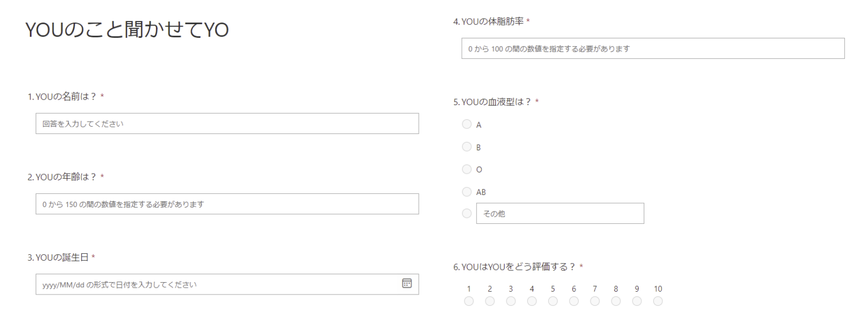Pick the AB blood type option
The image size is (868, 320).
pos(467,192)
